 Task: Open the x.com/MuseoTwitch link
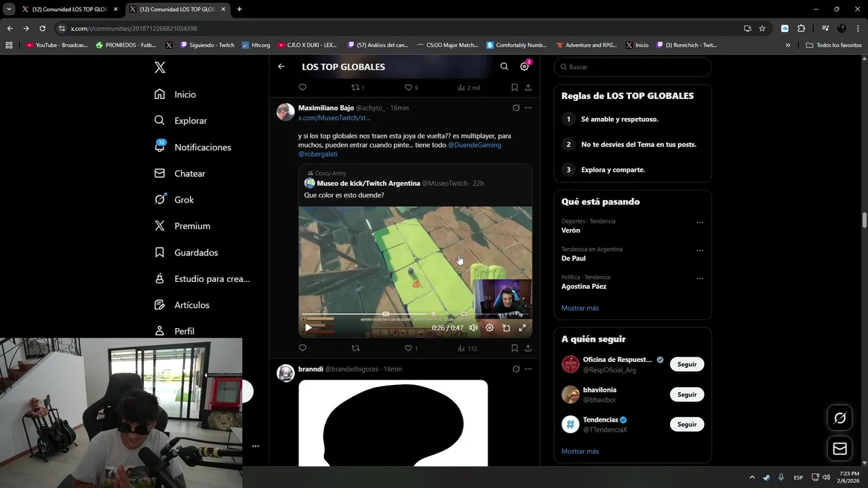(x=334, y=118)
